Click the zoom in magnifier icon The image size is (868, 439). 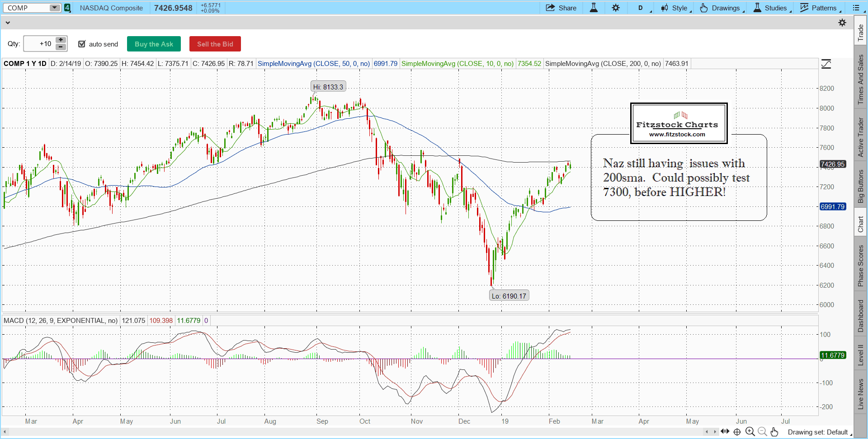coord(750,432)
